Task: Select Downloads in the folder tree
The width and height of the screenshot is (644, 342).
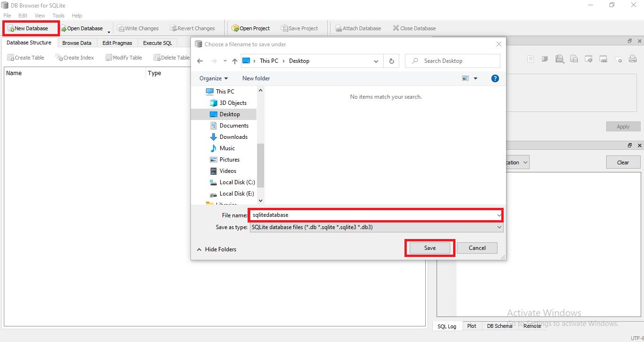Action: tap(233, 137)
